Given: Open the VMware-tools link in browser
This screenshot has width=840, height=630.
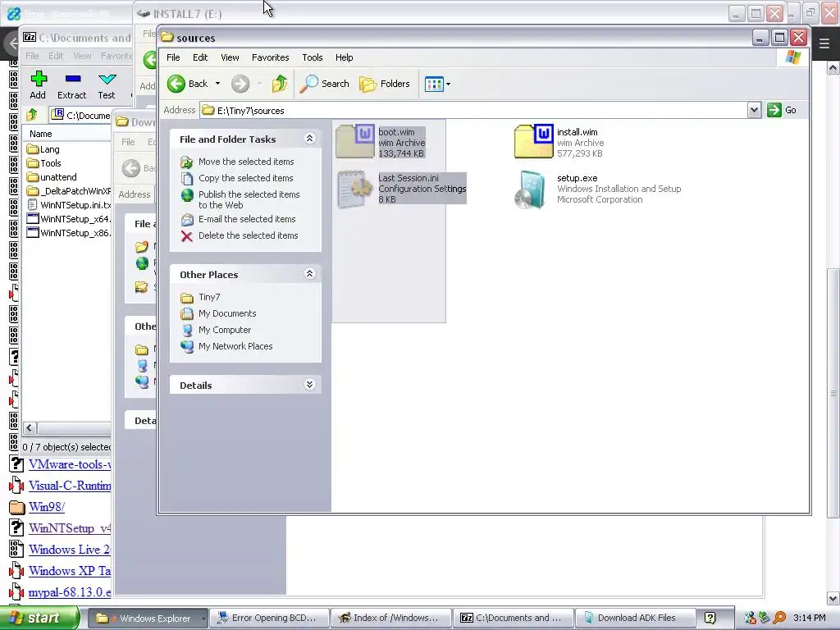Looking at the screenshot, I should click(70, 464).
